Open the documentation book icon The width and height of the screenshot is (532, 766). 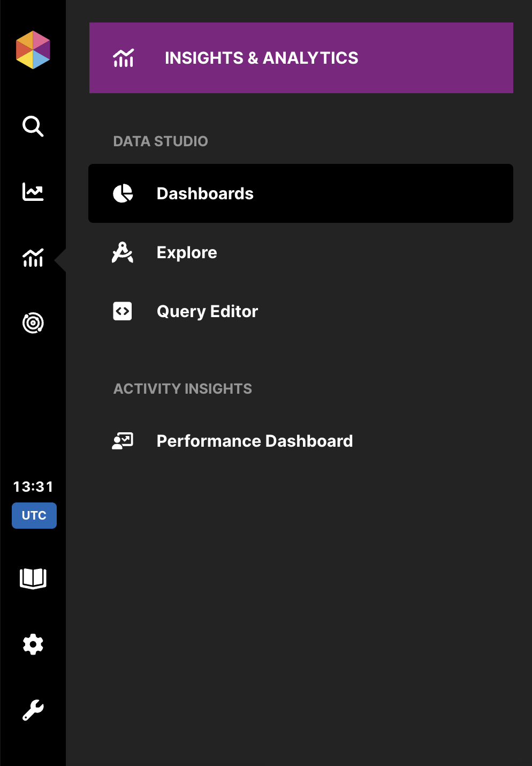33,579
